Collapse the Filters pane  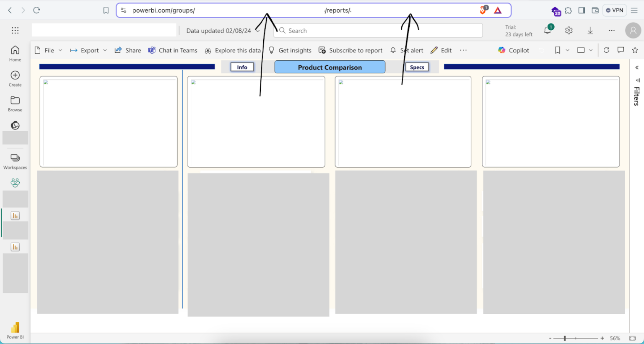pyautogui.click(x=636, y=67)
